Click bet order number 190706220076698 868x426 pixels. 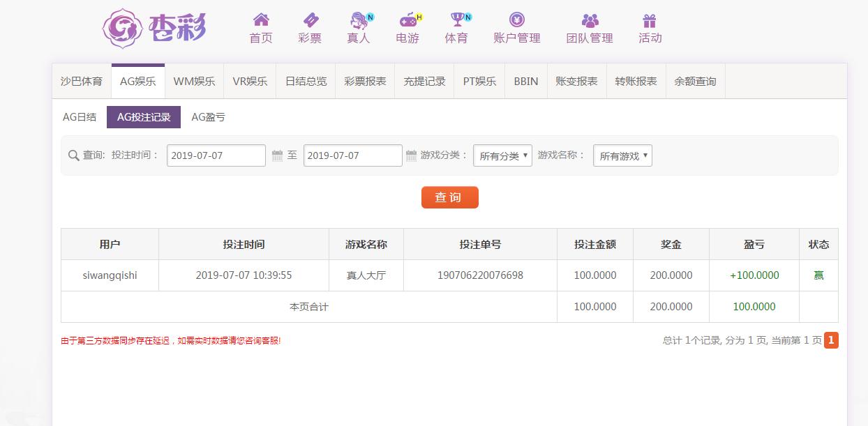pos(480,275)
